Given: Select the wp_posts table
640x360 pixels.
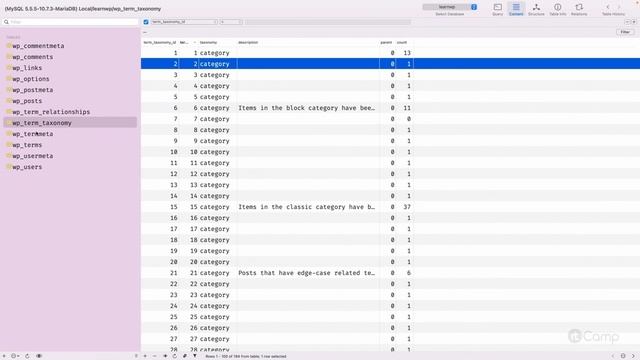Looking at the screenshot, I should click(x=27, y=101).
